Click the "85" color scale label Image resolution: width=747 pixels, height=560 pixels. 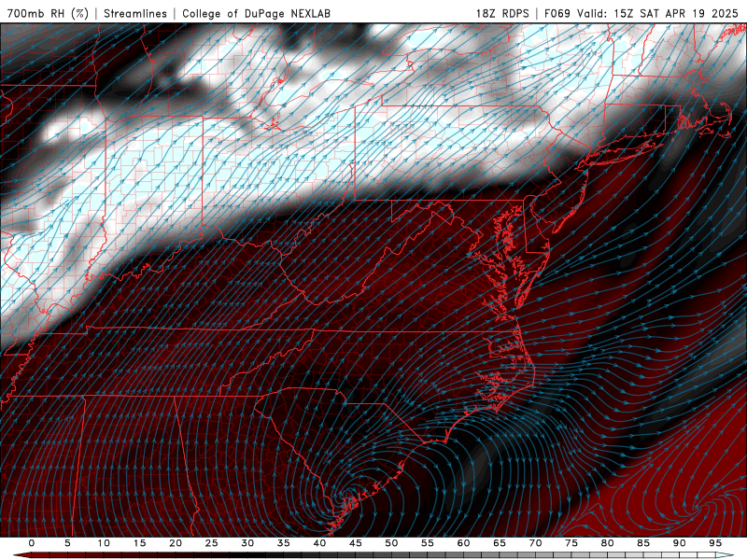643,543
